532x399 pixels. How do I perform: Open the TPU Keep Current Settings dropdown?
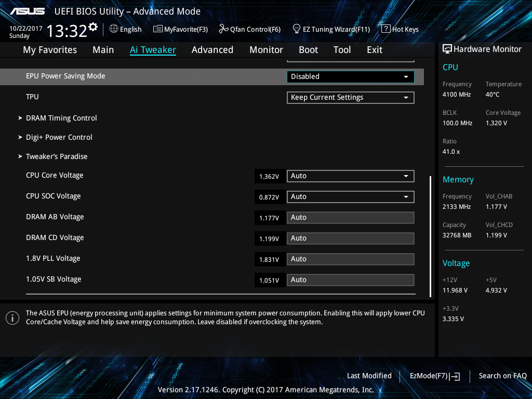(x=351, y=97)
